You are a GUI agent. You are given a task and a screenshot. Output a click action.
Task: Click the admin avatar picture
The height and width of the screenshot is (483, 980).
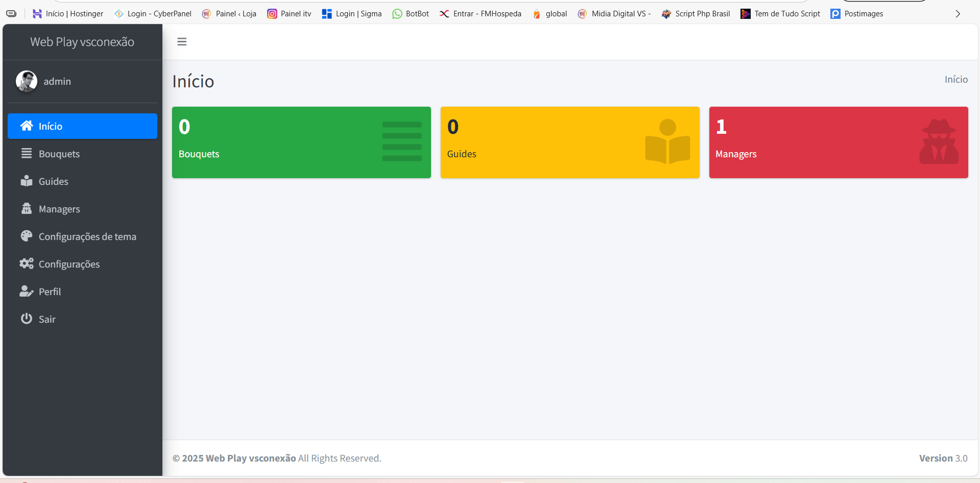point(27,81)
